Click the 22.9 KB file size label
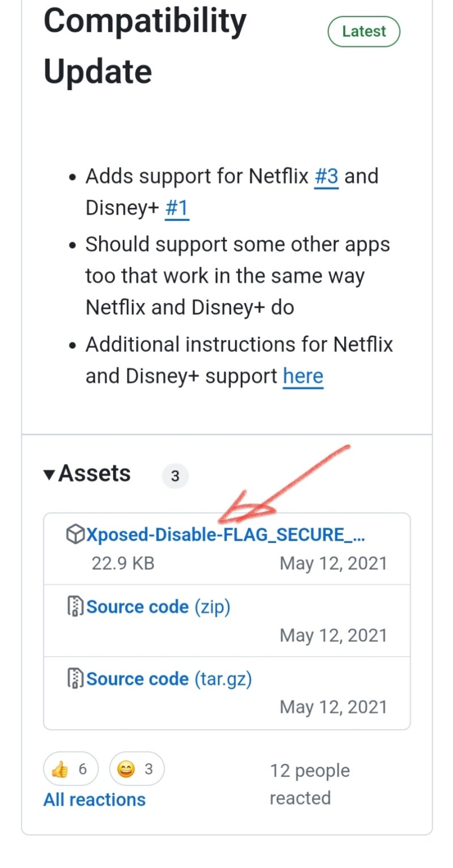The height and width of the screenshot is (868, 453). coord(123,563)
